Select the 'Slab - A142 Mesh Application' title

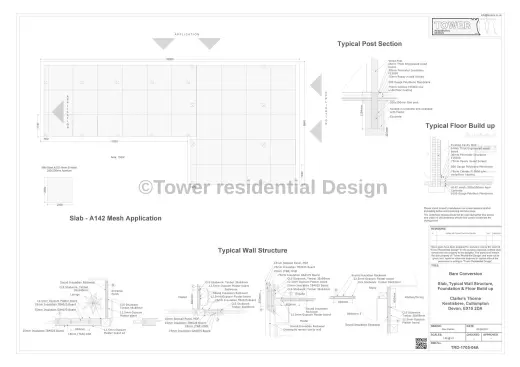click(x=115, y=218)
